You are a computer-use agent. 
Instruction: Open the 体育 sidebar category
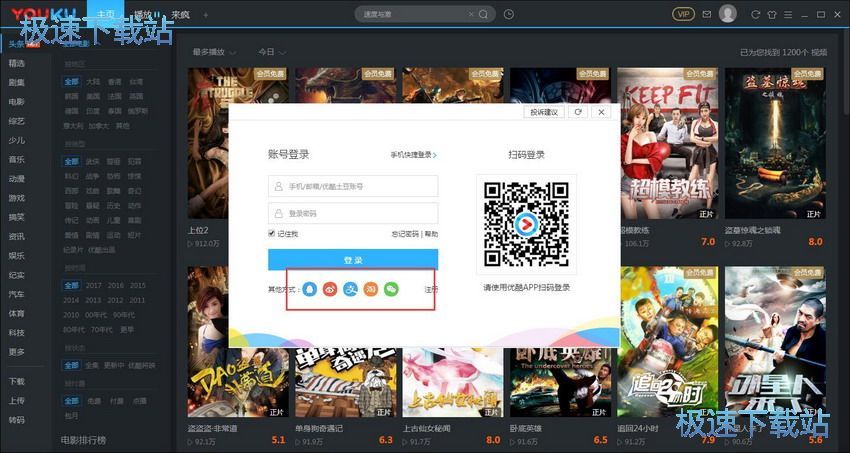[17, 314]
